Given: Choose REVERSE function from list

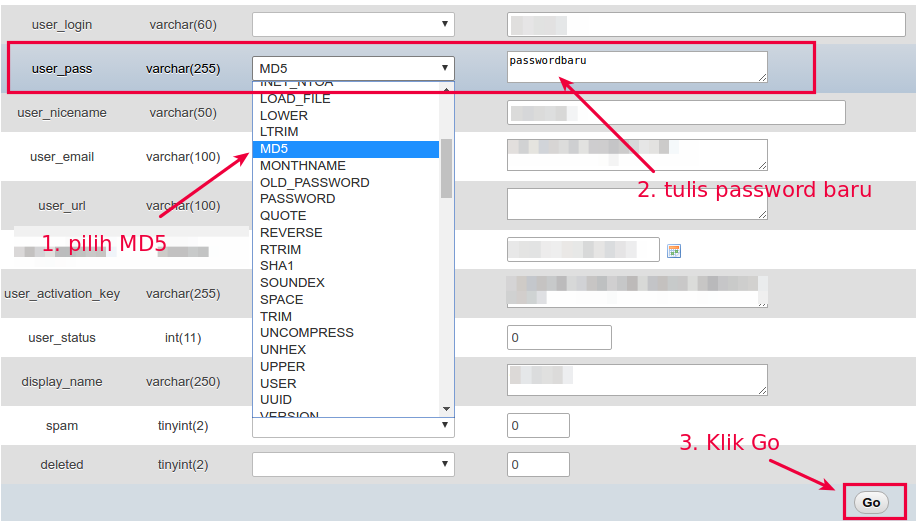Looking at the screenshot, I should 291,233.
